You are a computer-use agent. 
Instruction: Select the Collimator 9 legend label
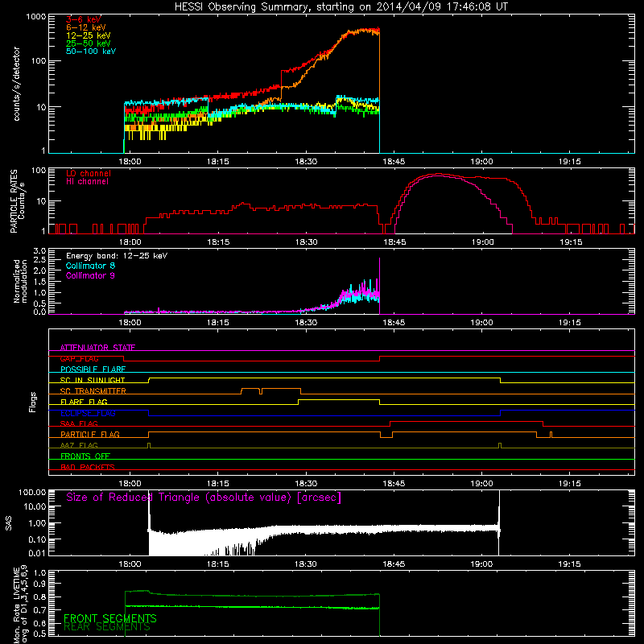90,275
